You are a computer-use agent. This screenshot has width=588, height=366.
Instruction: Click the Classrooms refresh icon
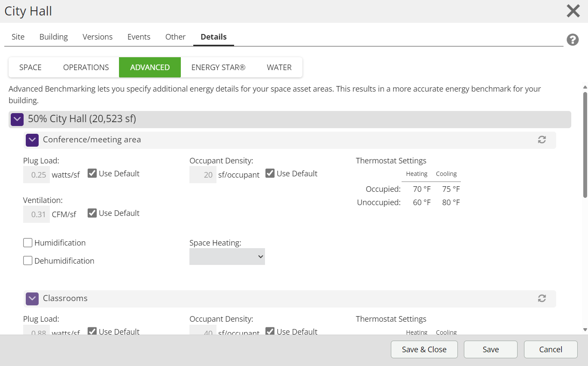(542, 298)
